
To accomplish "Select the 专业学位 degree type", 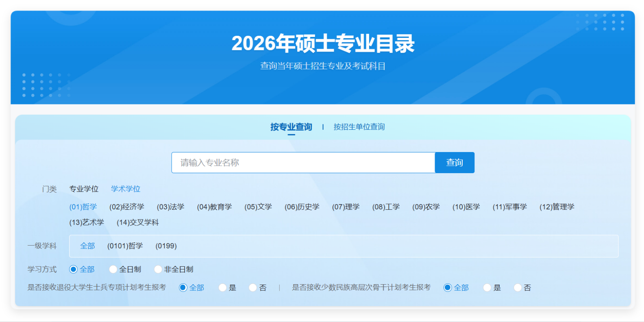I will tap(84, 189).
